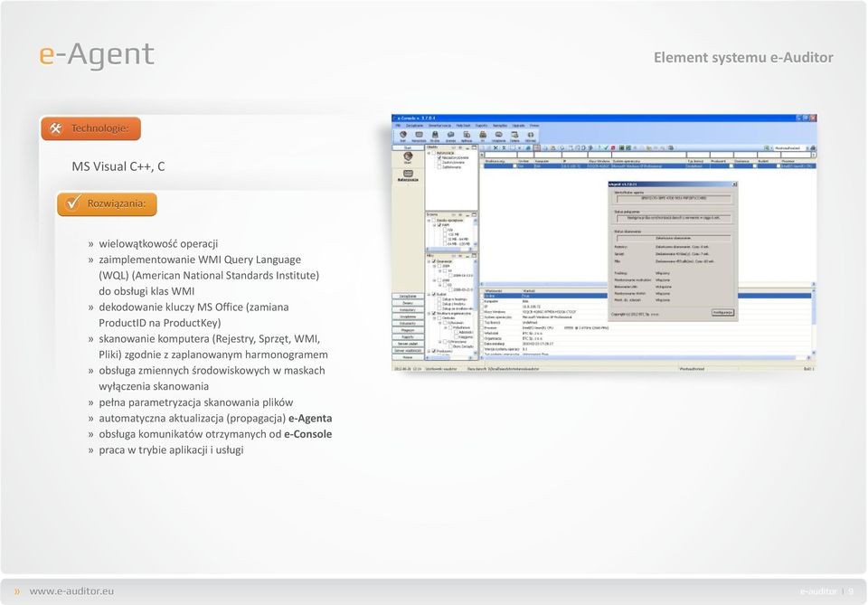Open the Pomoc menu in menu bar

(x=534, y=126)
